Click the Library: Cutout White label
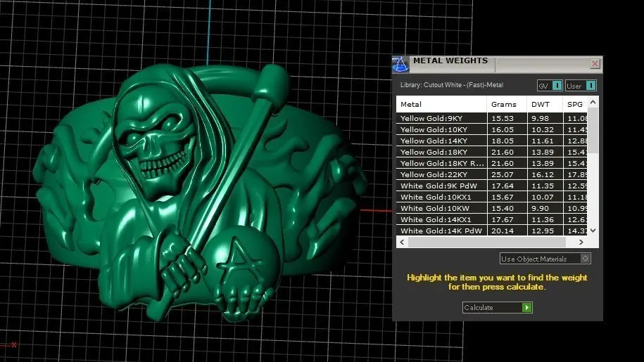 point(451,85)
